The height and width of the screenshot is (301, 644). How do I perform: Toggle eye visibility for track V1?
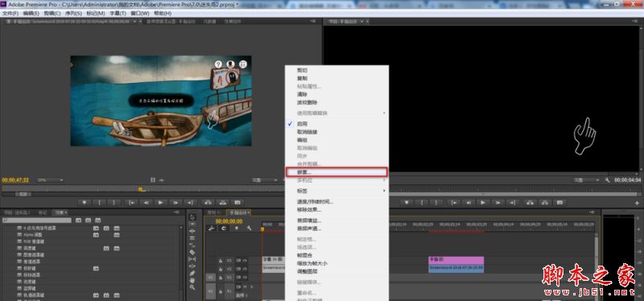pyautogui.click(x=245, y=277)
